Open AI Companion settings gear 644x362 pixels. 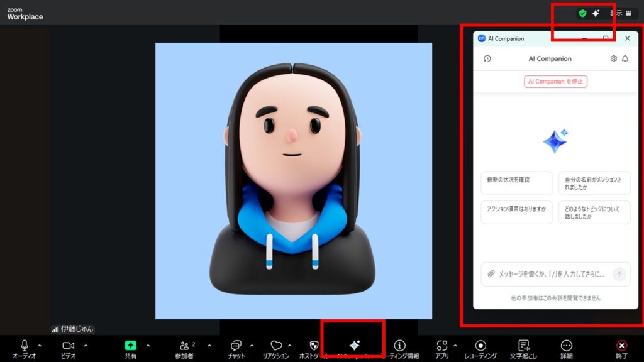point(614,58)
